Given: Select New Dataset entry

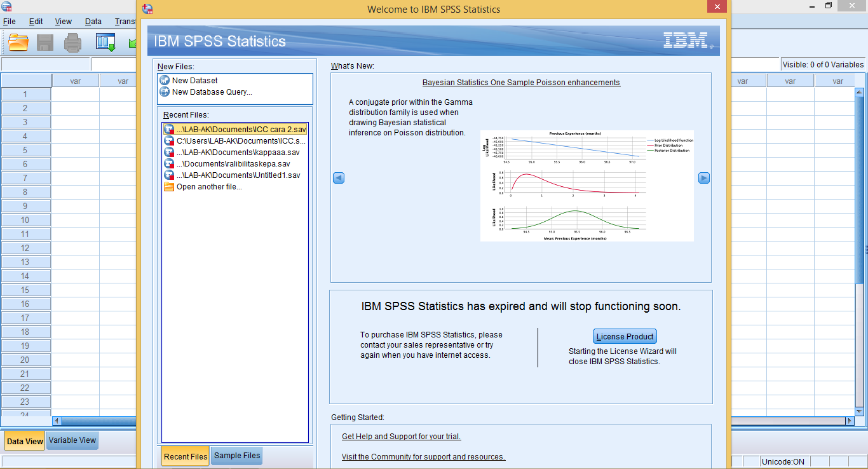Looking at the screenshot, I should [194, 81].
